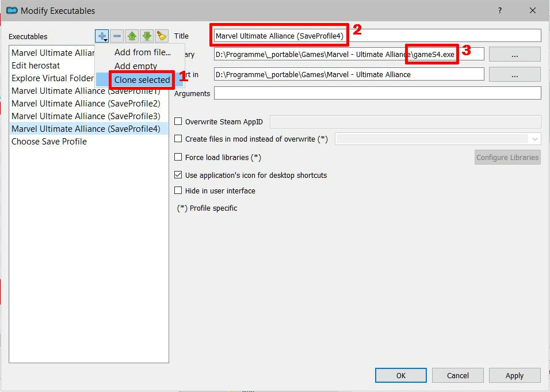Move executable up with green arrow
550x392 pixels.
[132, 36]
